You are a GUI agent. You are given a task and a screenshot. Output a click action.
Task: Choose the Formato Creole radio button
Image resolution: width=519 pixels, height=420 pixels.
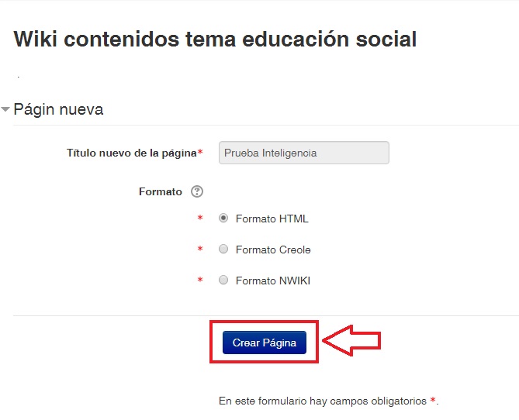[x=223, y=250]
